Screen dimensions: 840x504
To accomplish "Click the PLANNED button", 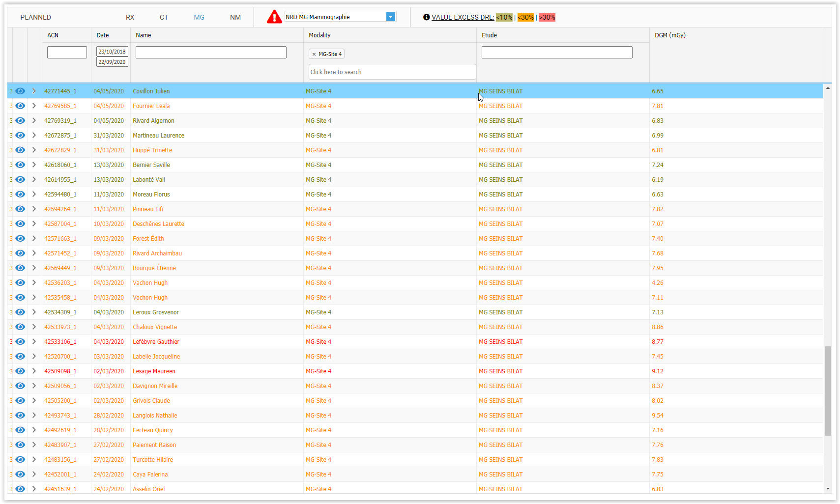I will pos(35,17).
